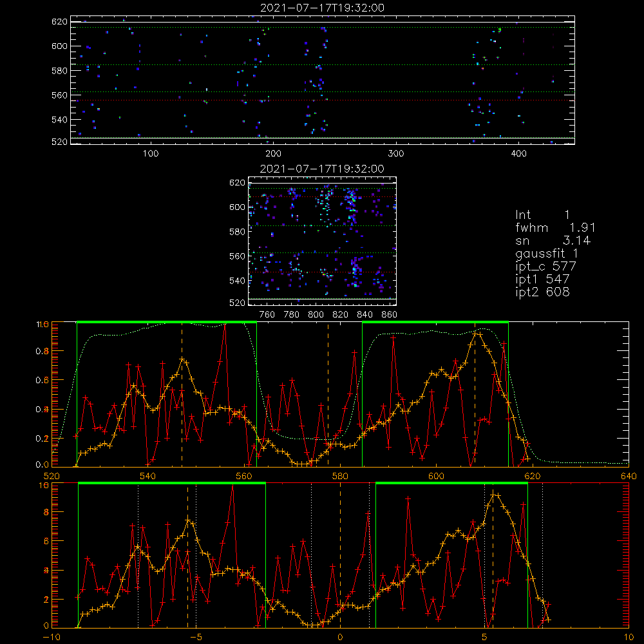The image size is (644, 644).
Task: Click right thick green bar atop bottom plot
Action: tap(452, 483)
